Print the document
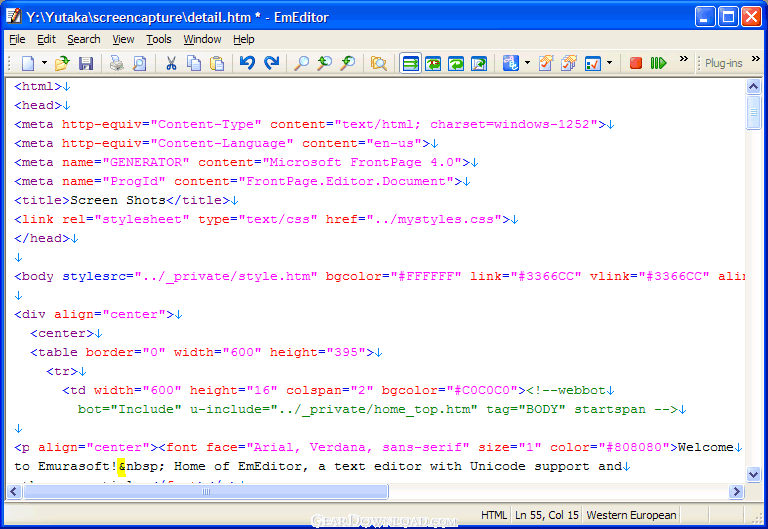Image resolution: width=768 pixels, height=529 pixels. 117,63
